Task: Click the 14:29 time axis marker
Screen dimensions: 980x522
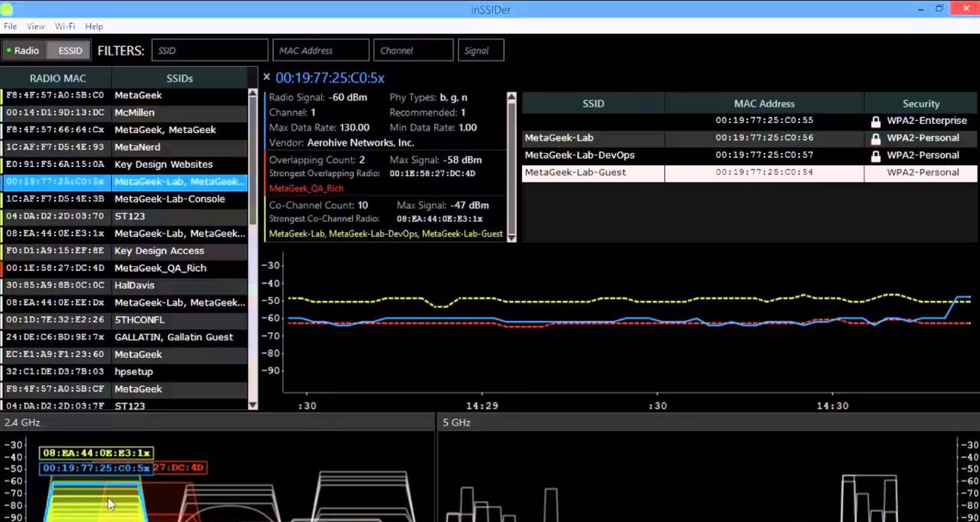Action: coord(482,406)
